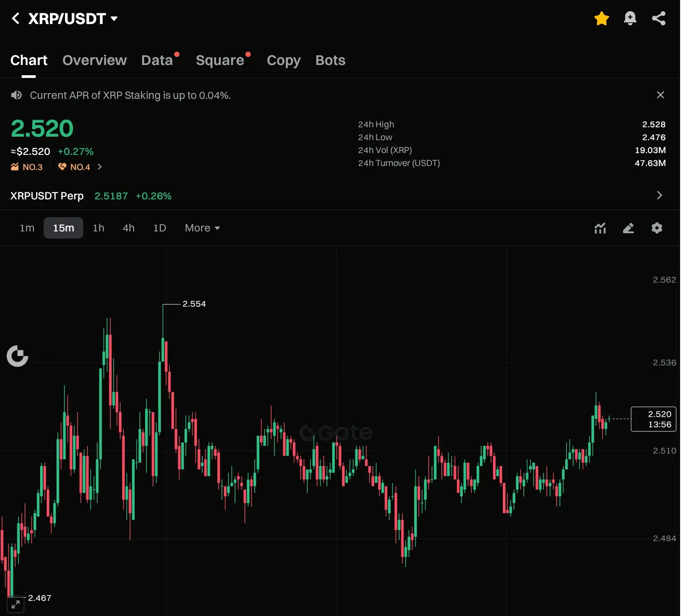This screenshot has width=681, height=616.
Task: Click the NO.3 ranking badge
Action: tap(27, 167)
